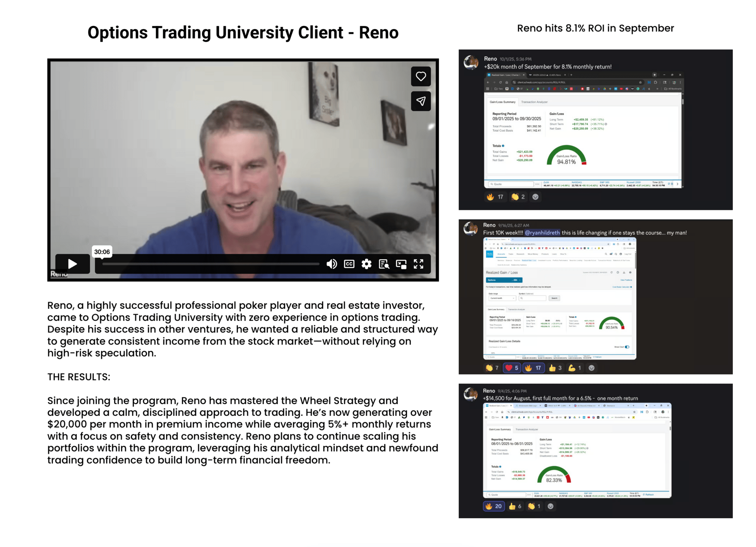Click Reno username on 9/4/25 post
This screenshot has width=756, height=547.
point(489,391)
